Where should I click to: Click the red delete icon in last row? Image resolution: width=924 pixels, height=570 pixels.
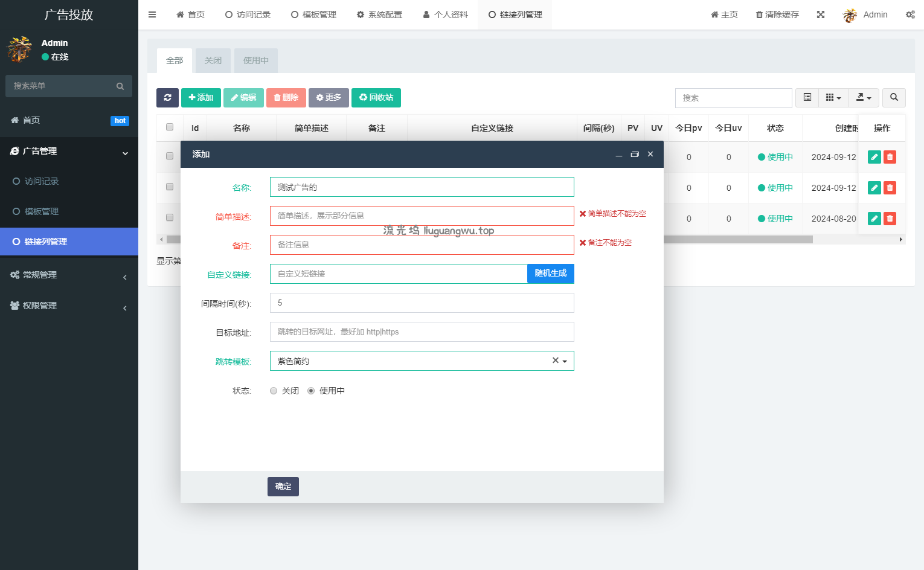[x=890, y=219]
